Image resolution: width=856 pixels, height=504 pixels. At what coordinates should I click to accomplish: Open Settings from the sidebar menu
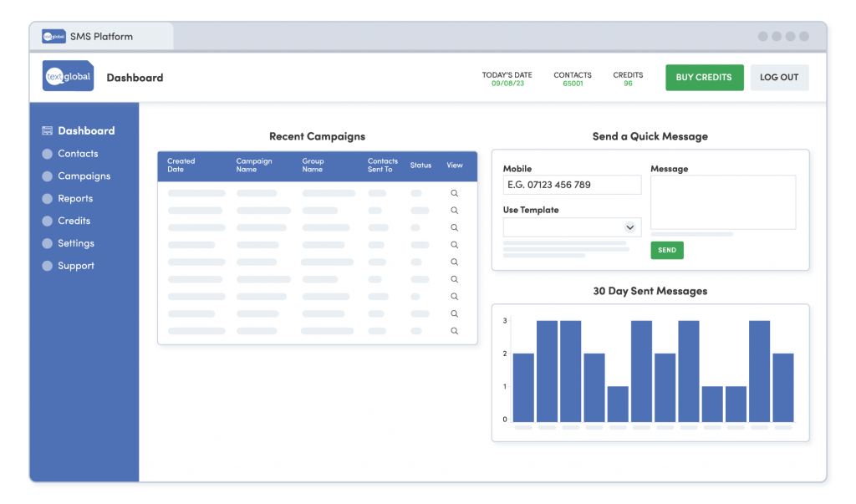pyautogui.click(x=75, y=243)
